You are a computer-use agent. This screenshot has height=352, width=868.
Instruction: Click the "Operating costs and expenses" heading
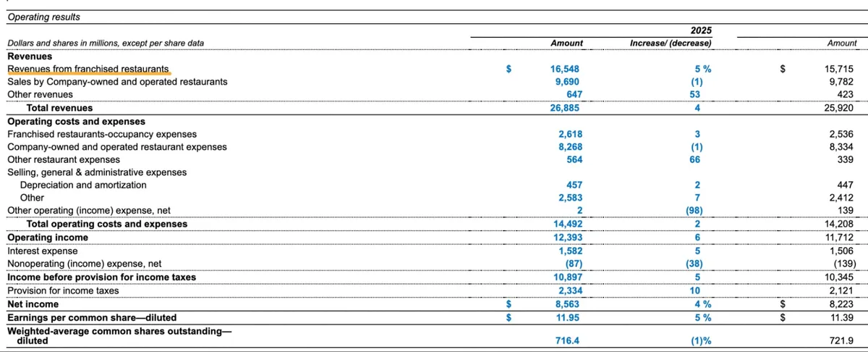(x=76, y=121)
